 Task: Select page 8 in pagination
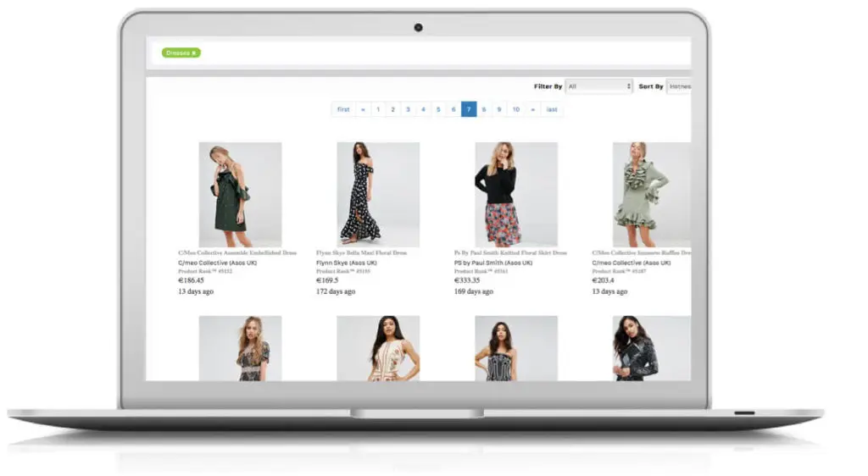[484, 109]
